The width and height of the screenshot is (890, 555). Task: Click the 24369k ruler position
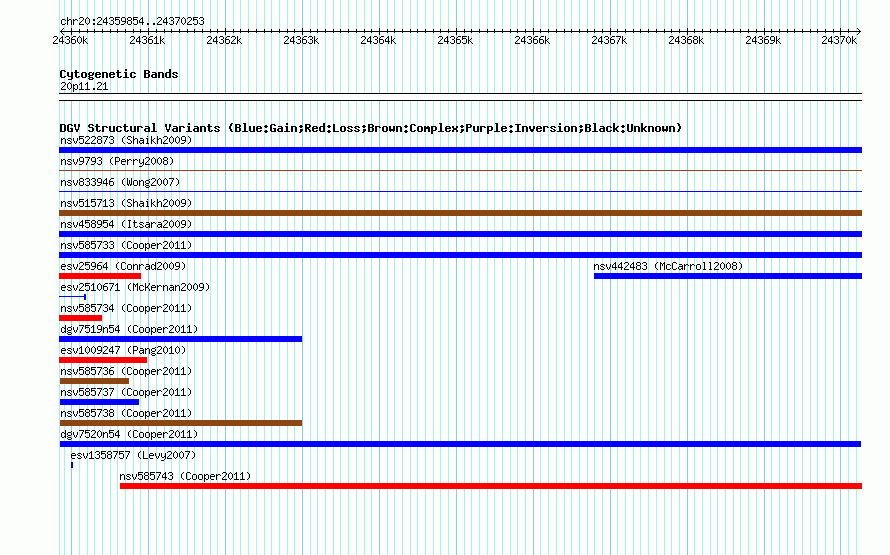click(763, 40)
